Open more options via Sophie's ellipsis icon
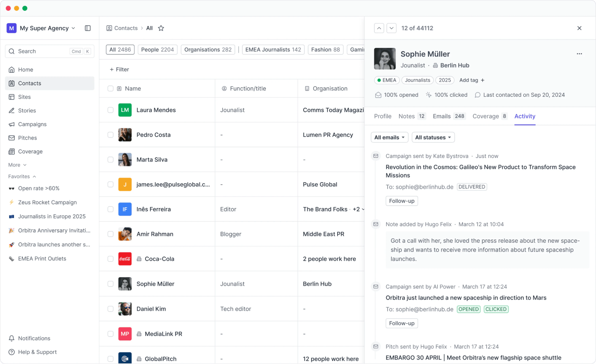 [579, 54]
